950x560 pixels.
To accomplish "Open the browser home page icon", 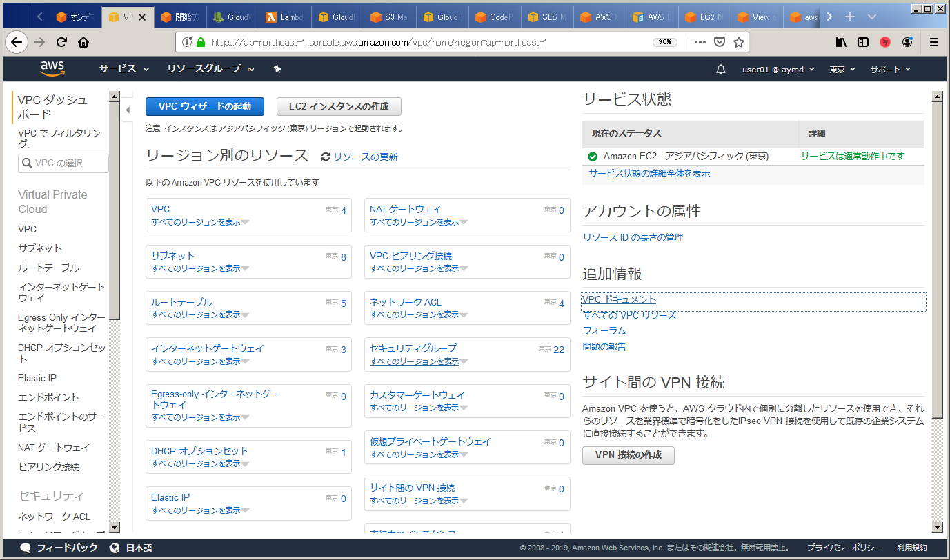I will pyautogui.click(x=83, y=42).
